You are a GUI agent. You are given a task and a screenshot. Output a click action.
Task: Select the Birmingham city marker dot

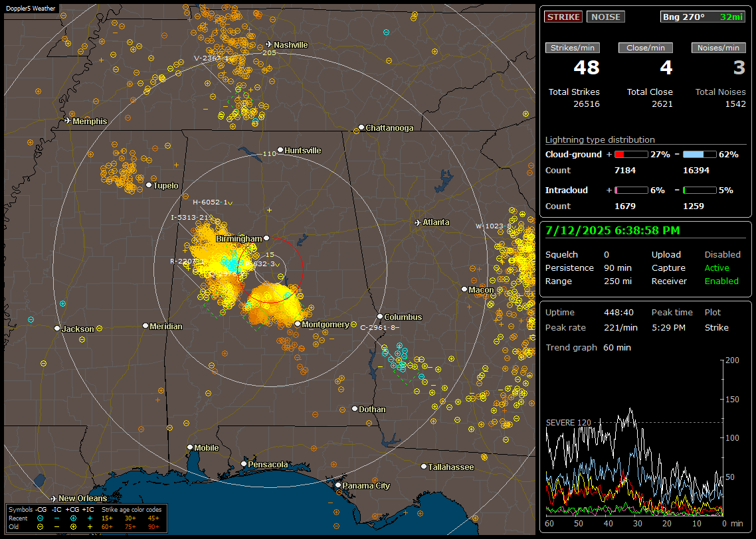[x=266, y=238]
